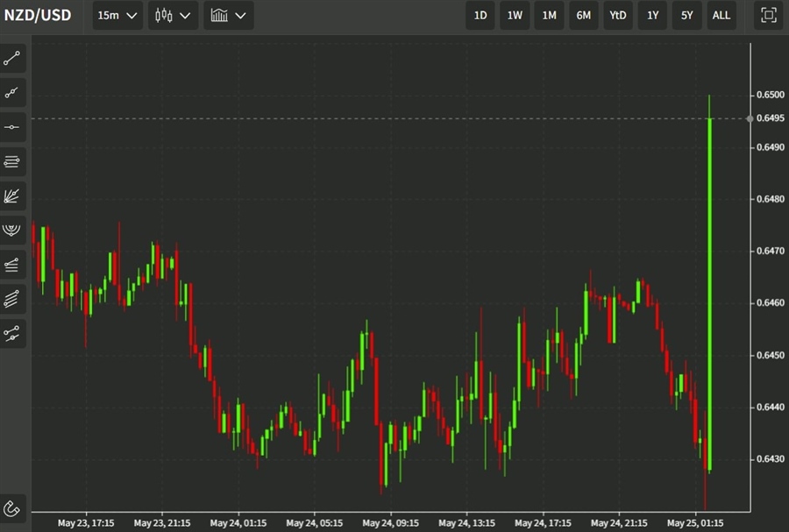Click the 0.6460 price axis label
This screenshot has width=789, height=532.
770,302
